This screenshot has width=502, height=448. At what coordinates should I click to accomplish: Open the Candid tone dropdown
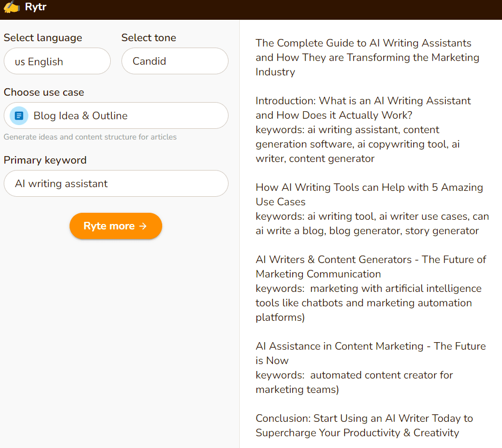click(x=175, y=61)
